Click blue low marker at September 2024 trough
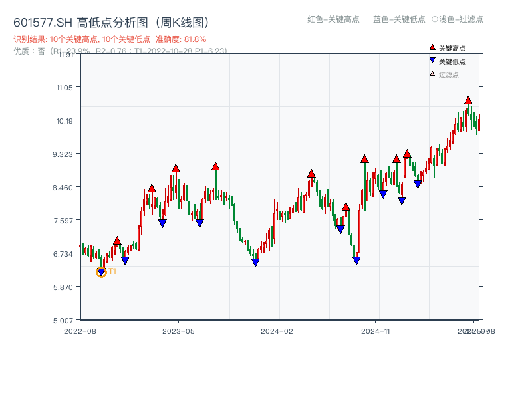Viewport: 532px width, 399px height. click(356, 261)
